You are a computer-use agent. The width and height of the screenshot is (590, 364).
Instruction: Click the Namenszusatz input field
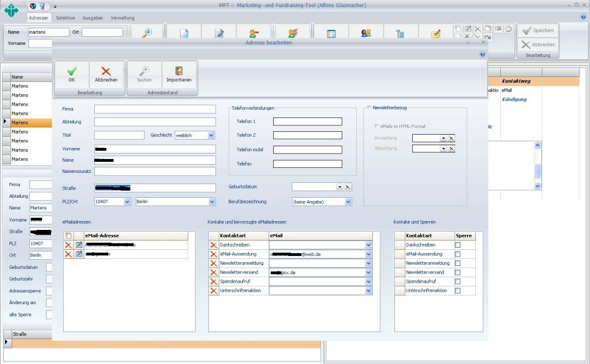pos(155,171)
